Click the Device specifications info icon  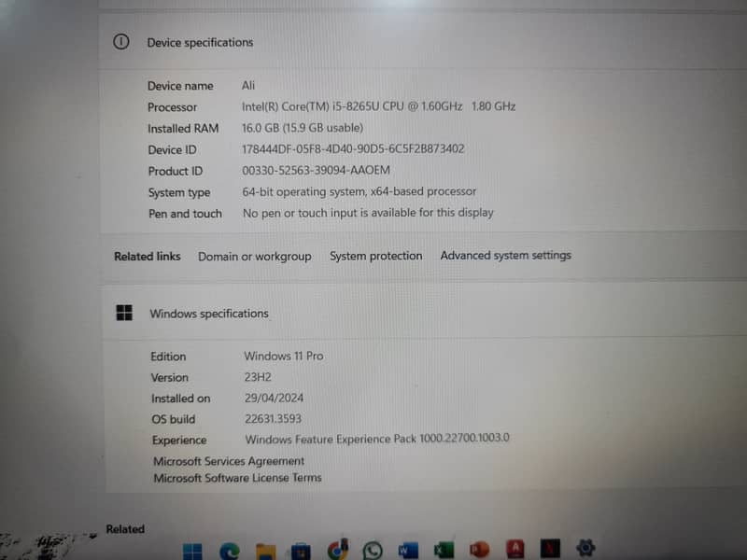(120, 42)
